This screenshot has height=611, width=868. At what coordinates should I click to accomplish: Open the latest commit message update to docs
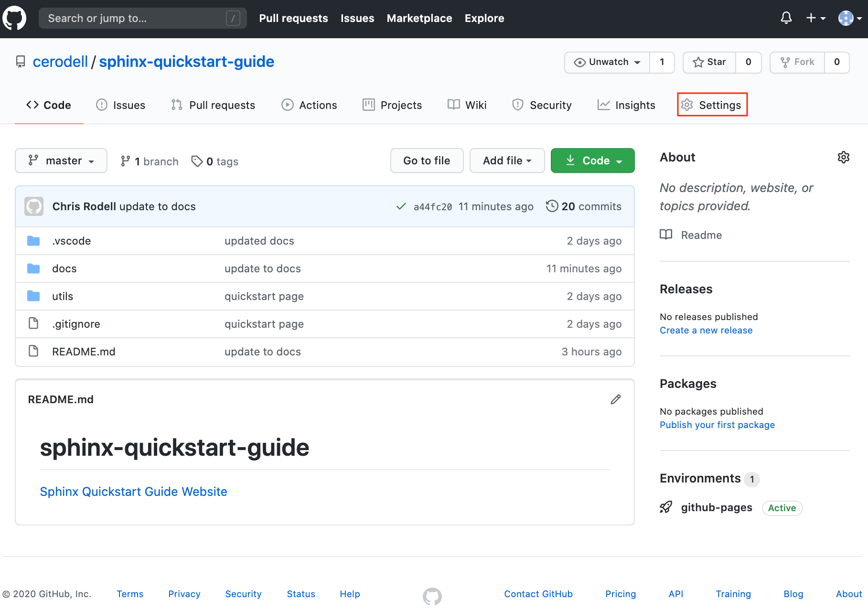(x=158, y=206)
